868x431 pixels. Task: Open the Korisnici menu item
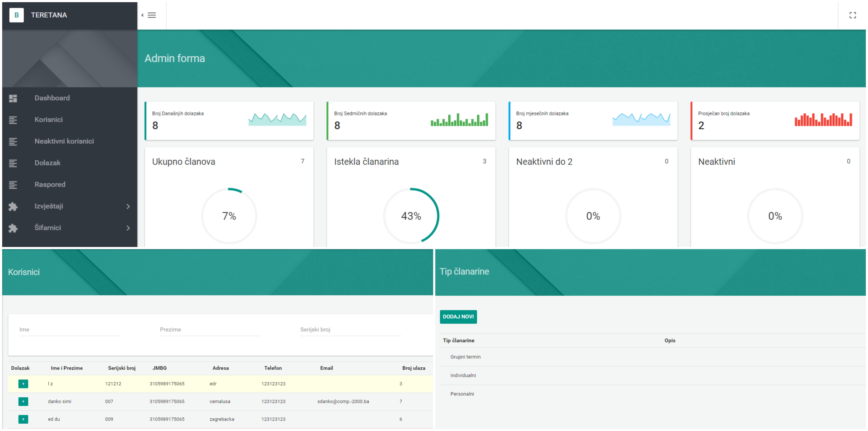click(x=70, y=120)
